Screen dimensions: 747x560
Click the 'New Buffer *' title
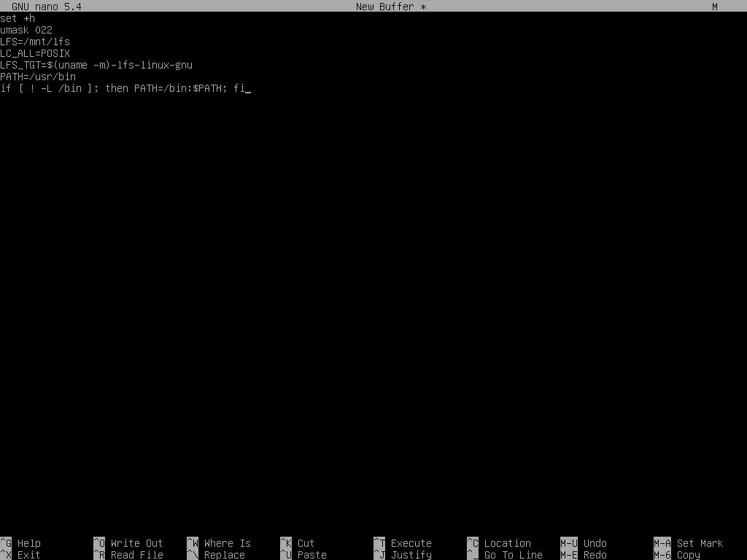[x=391, y=7]
